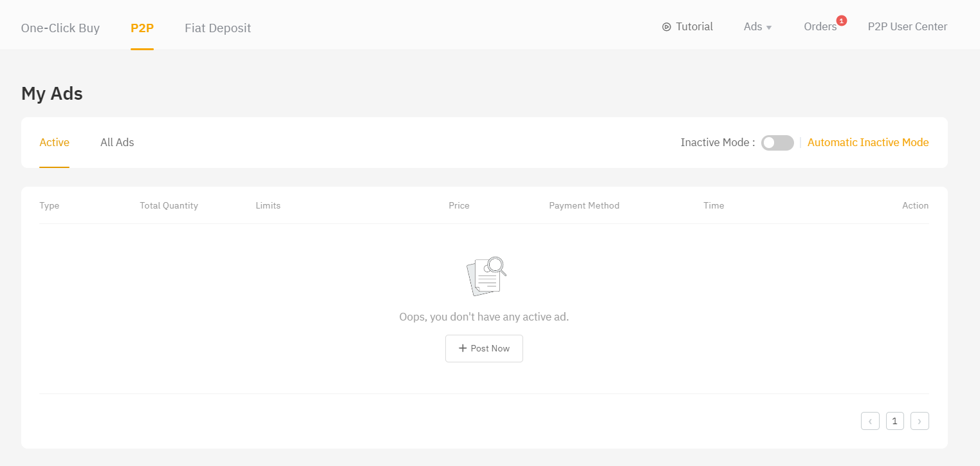Toggle the Inactive Mode switch
The height and width of the screenshot is (466, 980).
pos(777,143)
